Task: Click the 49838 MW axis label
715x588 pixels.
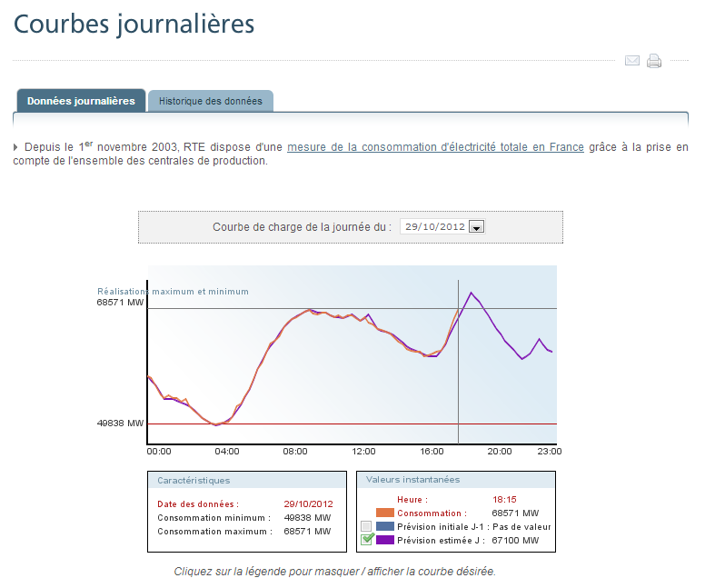Action: point(120,423)
